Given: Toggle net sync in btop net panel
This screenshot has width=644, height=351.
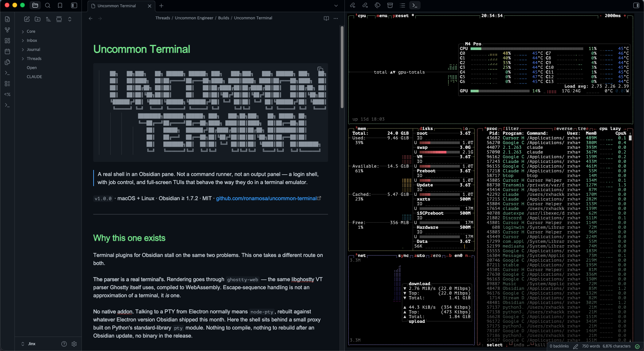Looking at the screenshot, I should (403, 256).
